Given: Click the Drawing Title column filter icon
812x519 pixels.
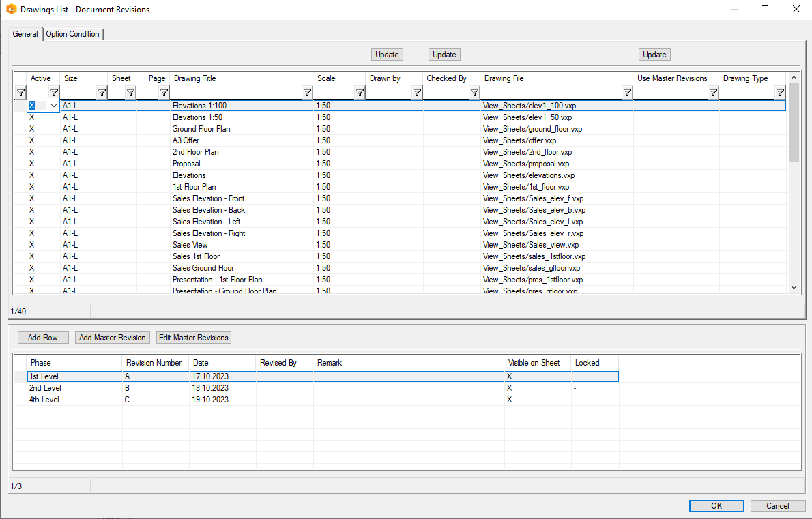Looking at the screenshot, I should [x=307, y=93].
